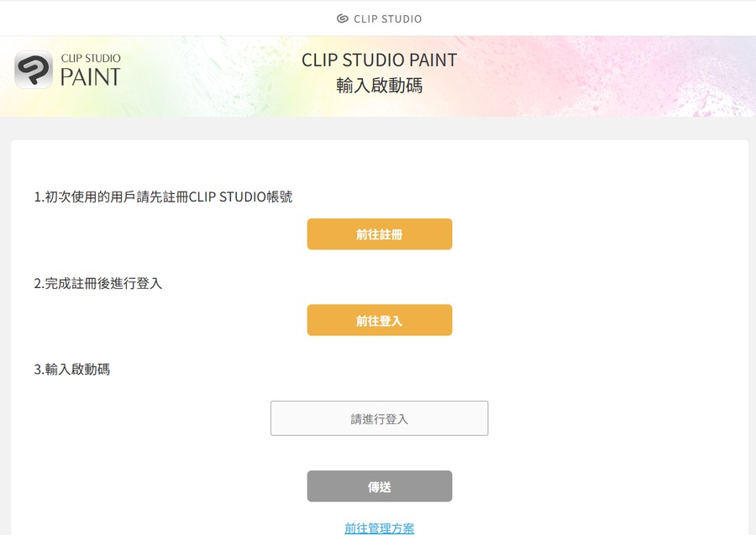The width and height of the screenshot is (756, 546).
Task: Click the large PAINT logo wordmark
Action: tap(90, 77)
